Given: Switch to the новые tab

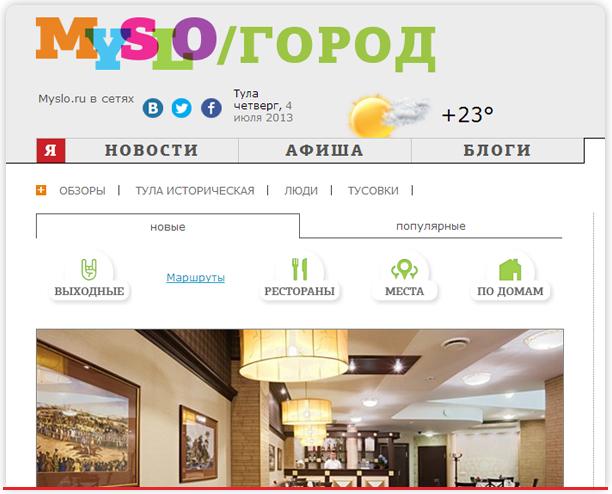Looking at the screenshot, I should pos(168,227).
